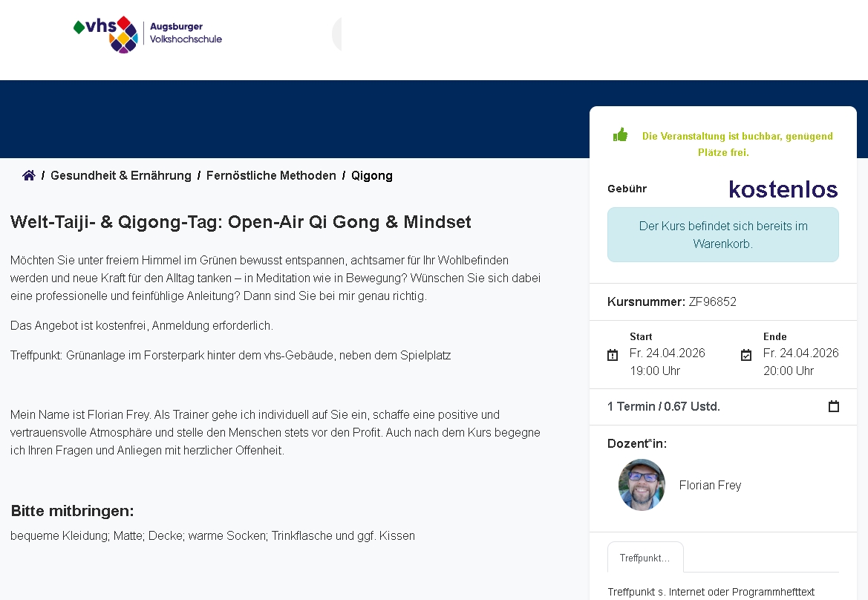
Task: Open the calendar icon next to 1 Termin
Action: 833,406
